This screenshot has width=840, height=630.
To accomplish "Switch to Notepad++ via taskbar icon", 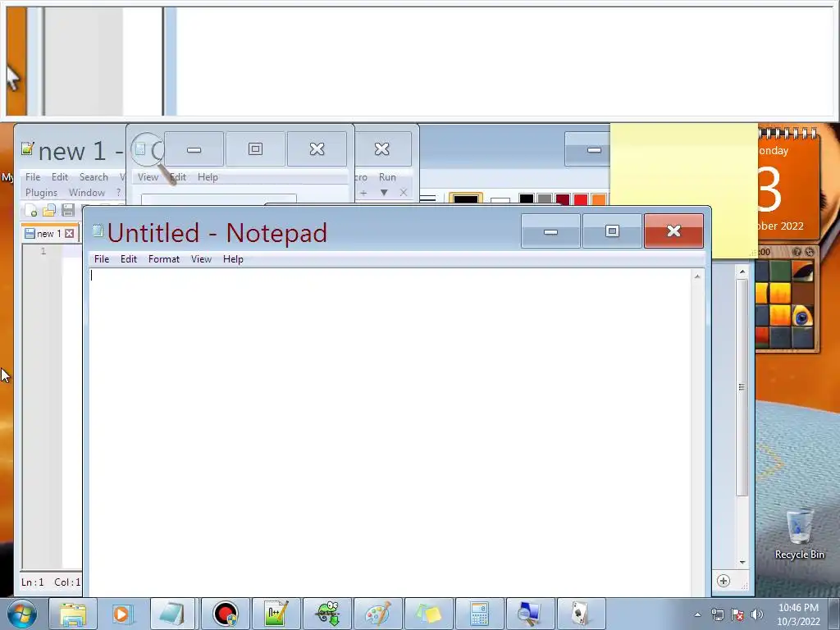I will [x=276, y=614].
